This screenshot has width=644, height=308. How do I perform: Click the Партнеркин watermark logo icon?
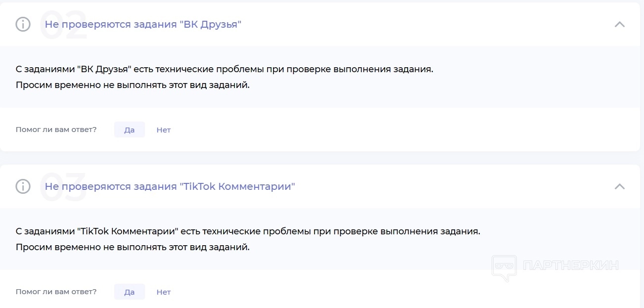tap(504, 268)
